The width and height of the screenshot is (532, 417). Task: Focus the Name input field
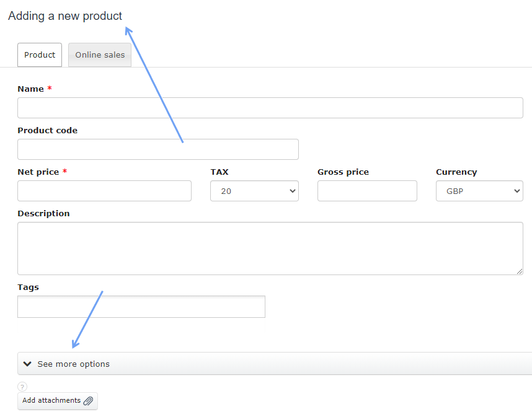pyautogui.click(x=270, y=108)
